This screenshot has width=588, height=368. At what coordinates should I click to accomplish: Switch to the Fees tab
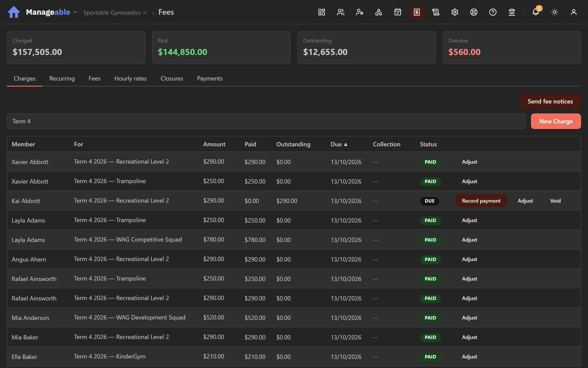[x=94, y=78]
